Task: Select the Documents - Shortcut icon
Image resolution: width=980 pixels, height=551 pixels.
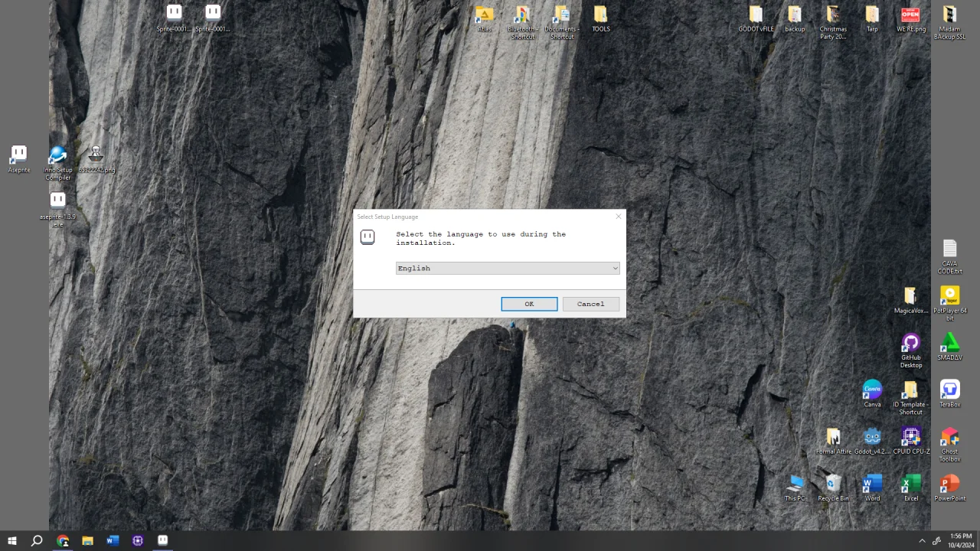Action: (x=562, y=22)
